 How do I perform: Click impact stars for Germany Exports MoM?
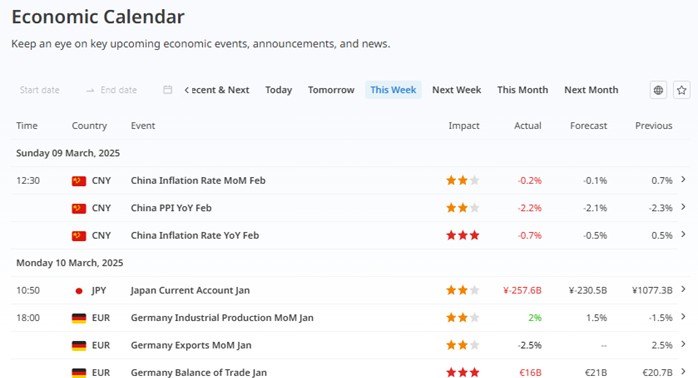tap(463, 345)
